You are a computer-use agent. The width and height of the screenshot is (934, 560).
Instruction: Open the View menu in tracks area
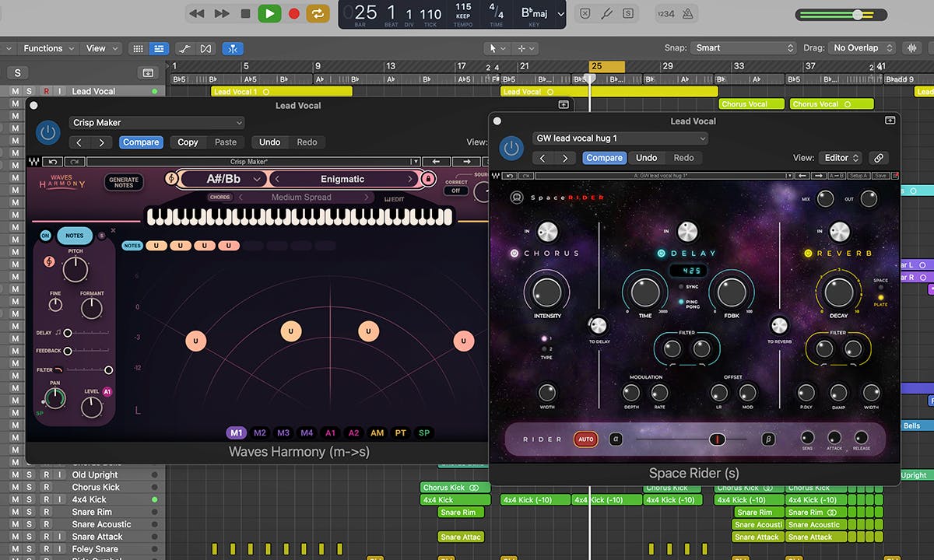tap(101, 48)
